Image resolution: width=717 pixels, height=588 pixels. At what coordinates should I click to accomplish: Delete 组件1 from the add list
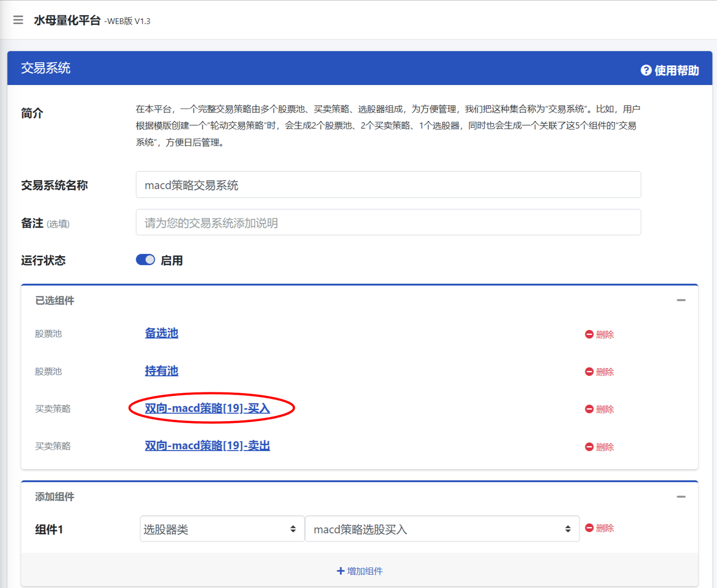[x=599, y=528]
